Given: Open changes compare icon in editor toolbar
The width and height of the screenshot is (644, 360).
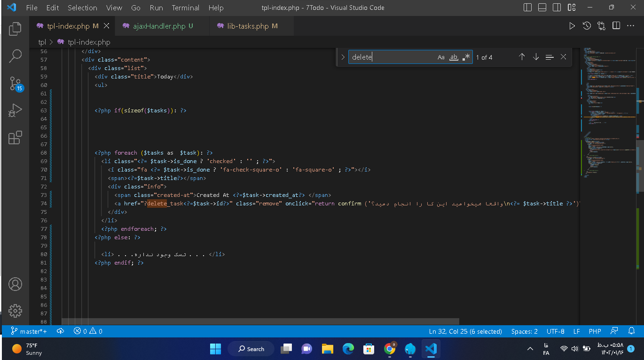Looking at the screenshot, I should pos(601,26).
